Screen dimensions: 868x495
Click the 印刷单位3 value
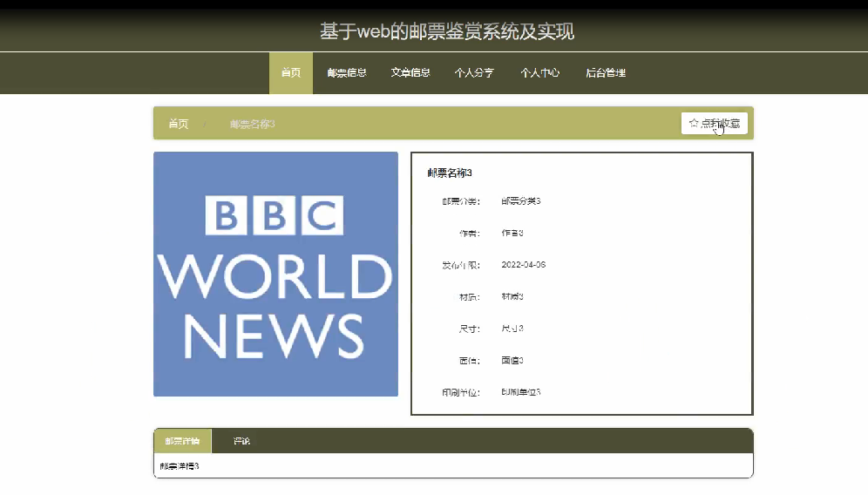pyautogui.click(x=521, y=392)
